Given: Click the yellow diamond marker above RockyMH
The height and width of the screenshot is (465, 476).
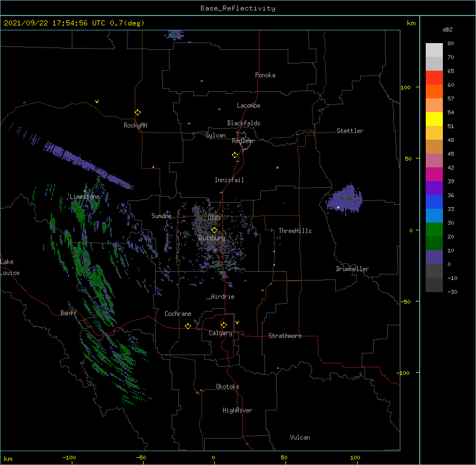Looking at the screenshot, I should [x=137, y=112].
